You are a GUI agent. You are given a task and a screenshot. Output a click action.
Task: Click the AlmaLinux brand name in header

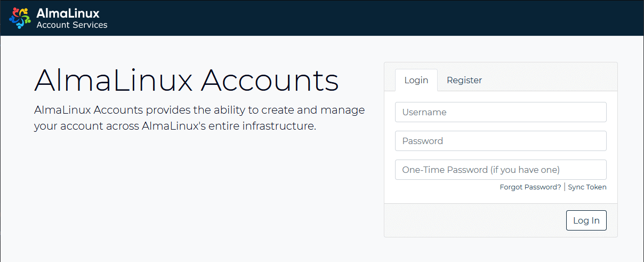coord(68,13)
